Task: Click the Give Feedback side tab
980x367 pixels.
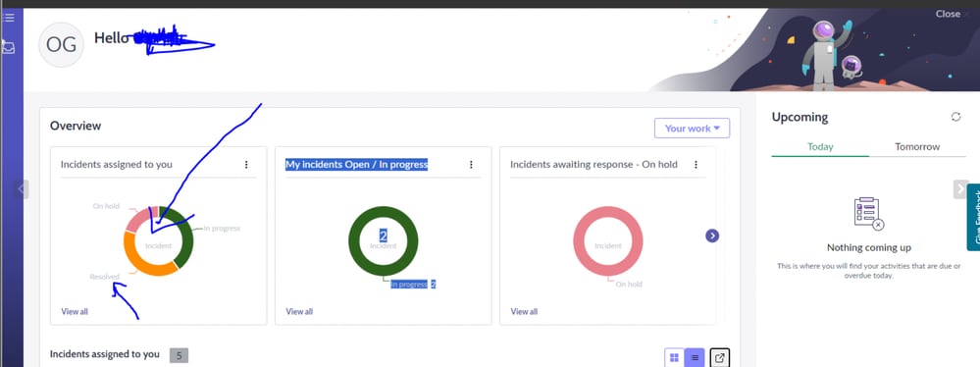Action: pyautogui.click(x=973, y=217)
